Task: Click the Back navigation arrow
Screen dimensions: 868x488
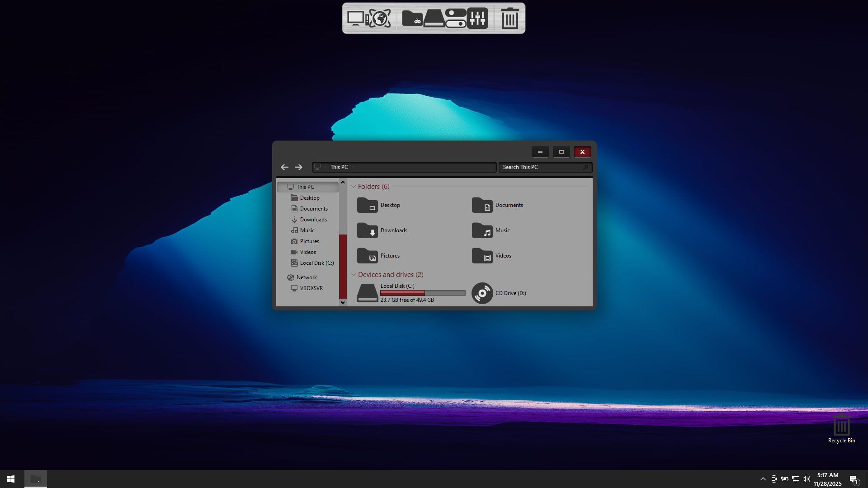Action: [x=284, y=167]
